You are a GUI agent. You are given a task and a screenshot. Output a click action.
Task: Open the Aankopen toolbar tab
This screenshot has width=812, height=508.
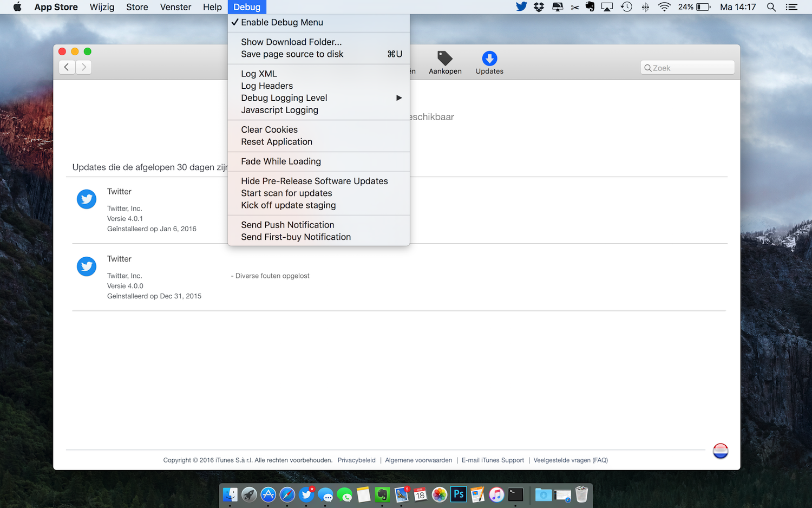445,63
